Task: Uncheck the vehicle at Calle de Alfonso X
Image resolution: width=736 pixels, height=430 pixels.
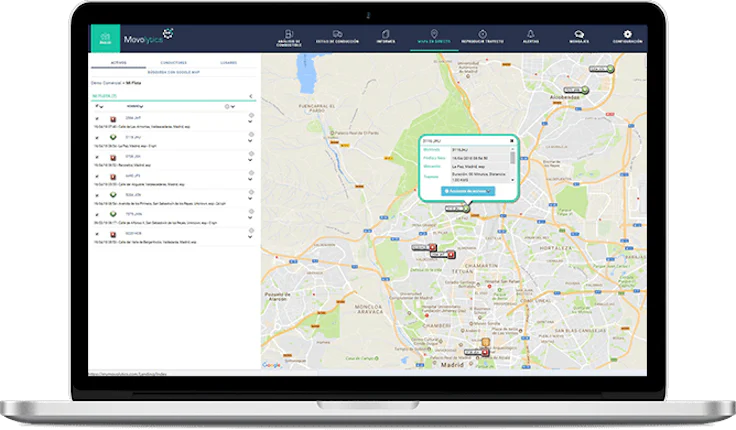Action: (x=97, y=215)
